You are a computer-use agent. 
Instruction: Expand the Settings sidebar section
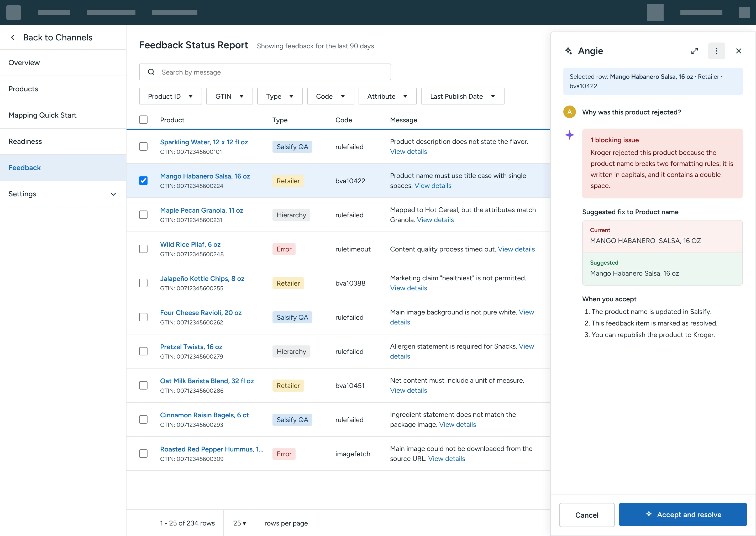coord(63,194)
